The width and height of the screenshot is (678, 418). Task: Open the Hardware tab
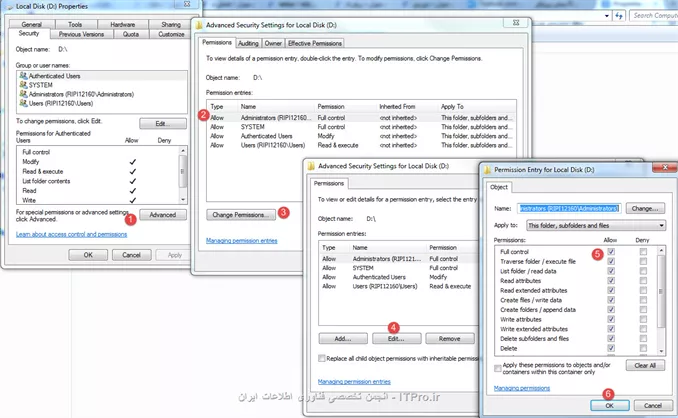123,25
